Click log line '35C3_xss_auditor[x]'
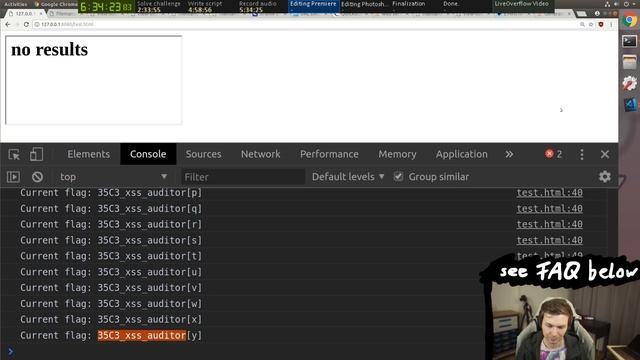The height and width of the screenshot is (360, 640). (149, 320)
